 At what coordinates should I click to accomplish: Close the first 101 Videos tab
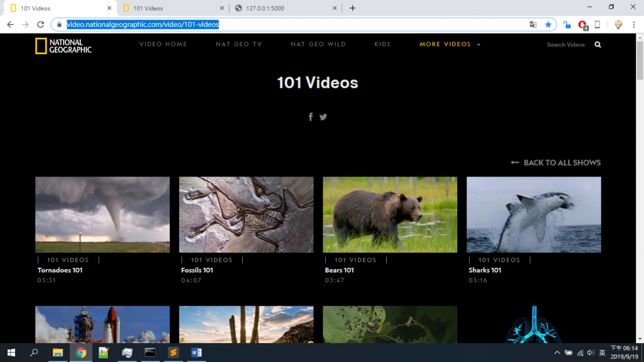[109, 8]
